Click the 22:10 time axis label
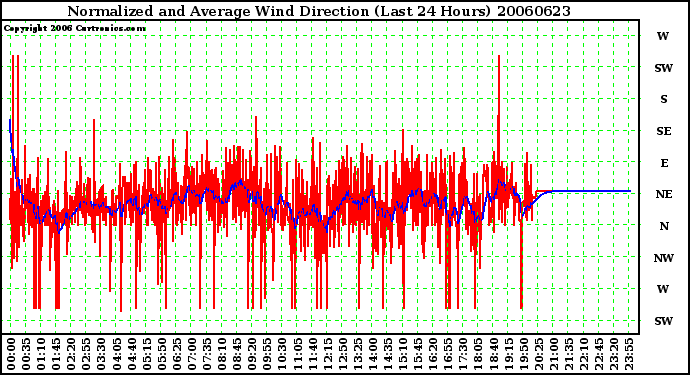 pyautogui.click(x=584, y=354)
